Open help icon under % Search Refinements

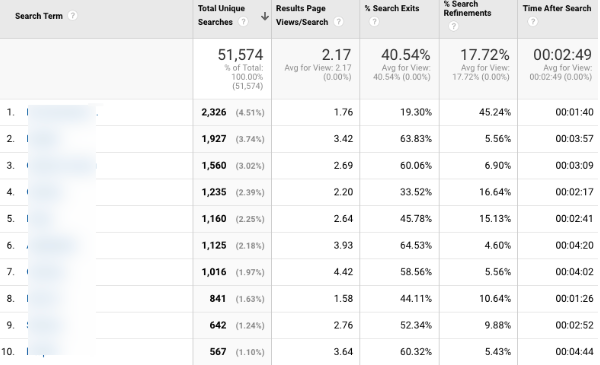click(453, 26)
